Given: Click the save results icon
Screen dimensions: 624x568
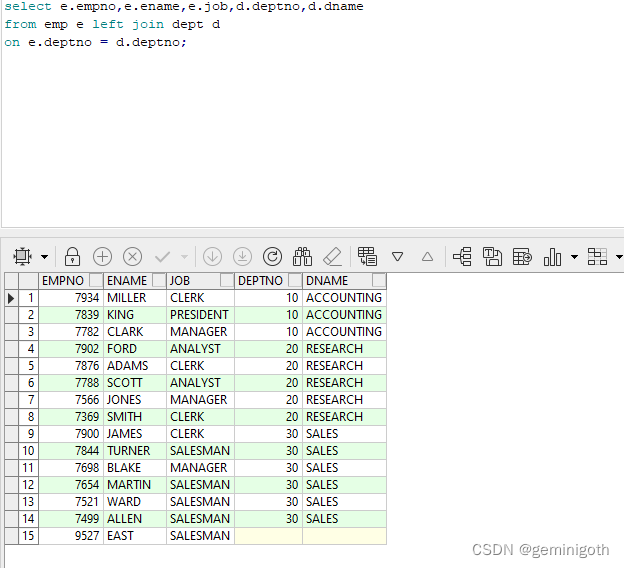Looking at the screenshot, I should click(492, 256).
